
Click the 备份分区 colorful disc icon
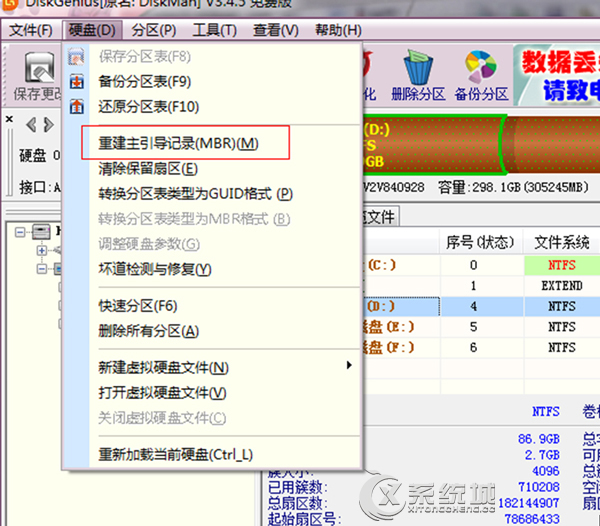pos(481,67)
